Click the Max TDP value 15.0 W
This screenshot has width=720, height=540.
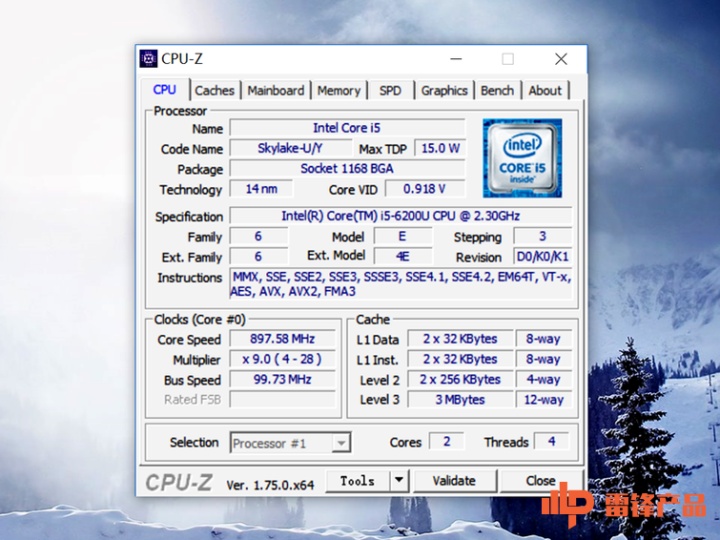point(440,148)
